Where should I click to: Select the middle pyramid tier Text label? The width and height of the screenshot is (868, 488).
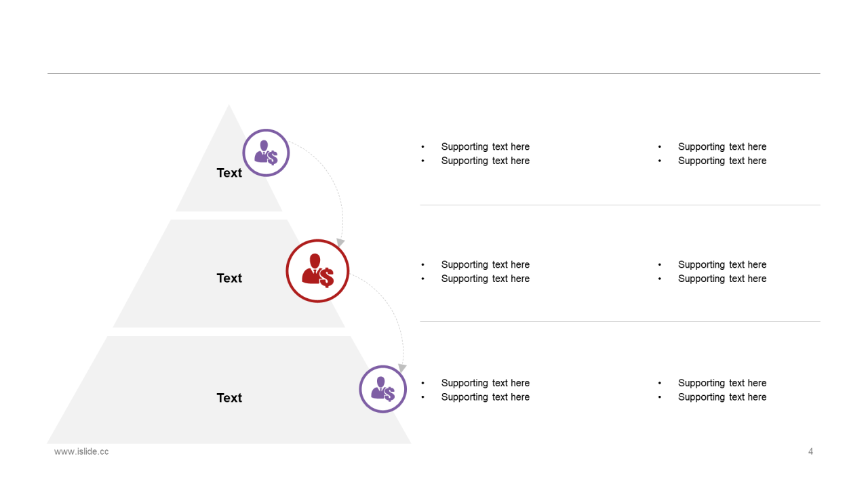click(x=229, y=278)
